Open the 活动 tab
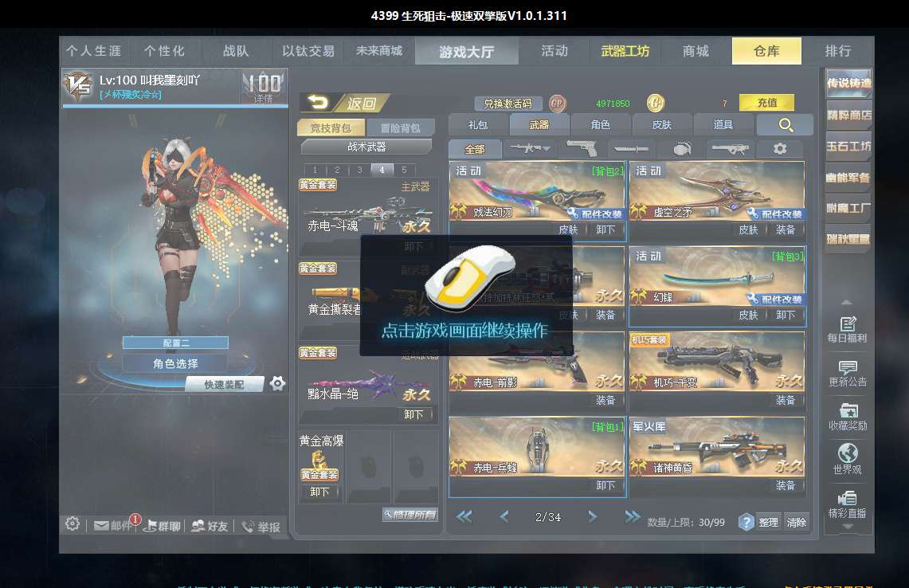The width and height of the screenshot is (909, 588). (554, 51)
